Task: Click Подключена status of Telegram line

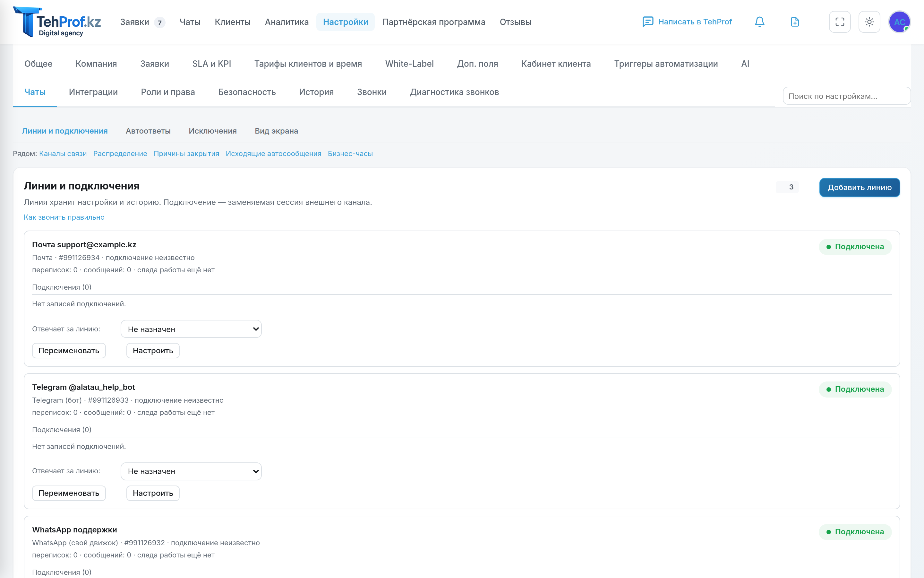Action: point(855,389)
